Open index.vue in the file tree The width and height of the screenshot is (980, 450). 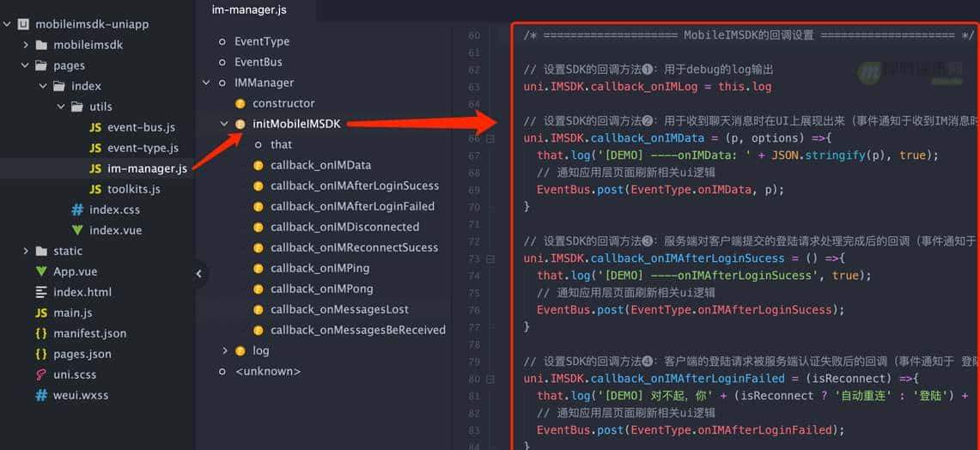tap(116, 230)
